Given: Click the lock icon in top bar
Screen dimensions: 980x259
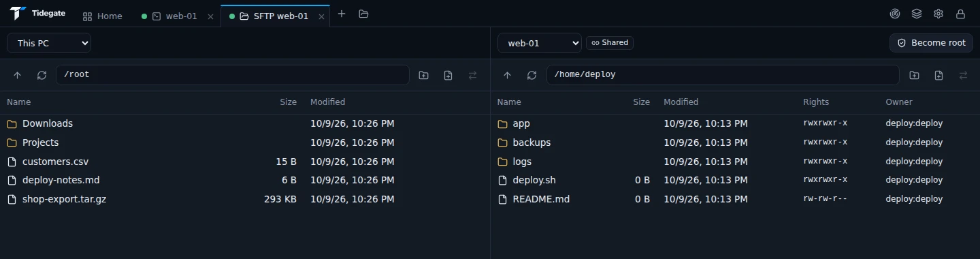Looking at the screenshot, I should [960, 14].
